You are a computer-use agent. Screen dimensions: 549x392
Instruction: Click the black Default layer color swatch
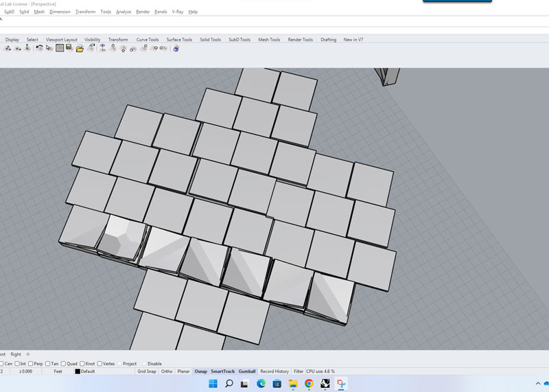[x=78, y=371]
